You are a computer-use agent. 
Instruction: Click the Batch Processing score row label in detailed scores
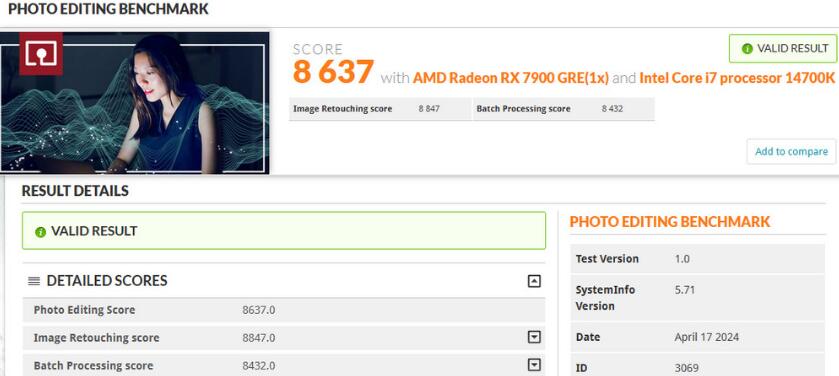click(x=93, y=366)
